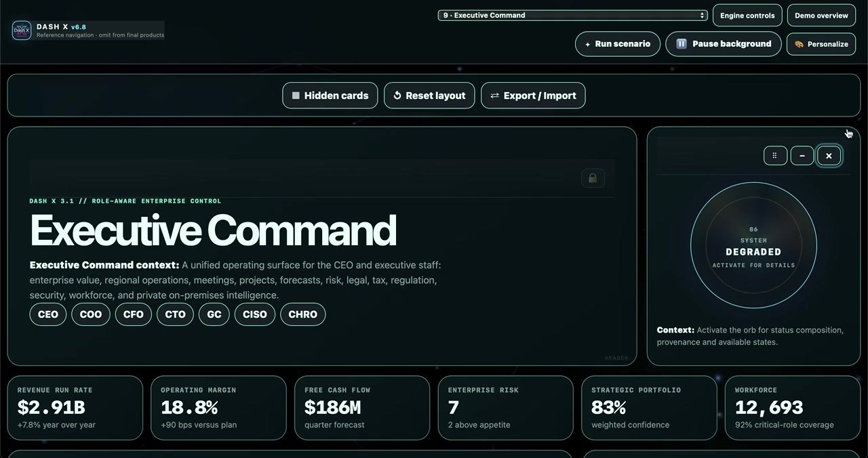This screenshot has height=458, width=868.
Task: Click '92% critical-role coverage' text
Action: pos(785,425)
